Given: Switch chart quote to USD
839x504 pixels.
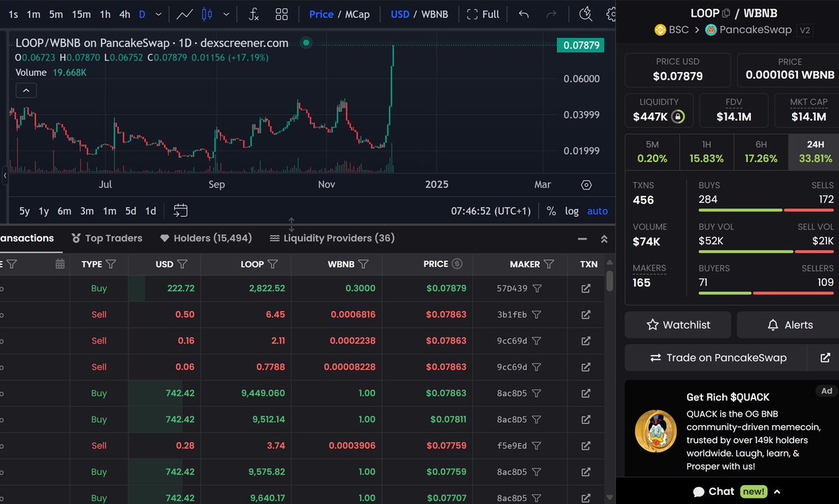Looking at the screenshot, I should click(400, 14).
